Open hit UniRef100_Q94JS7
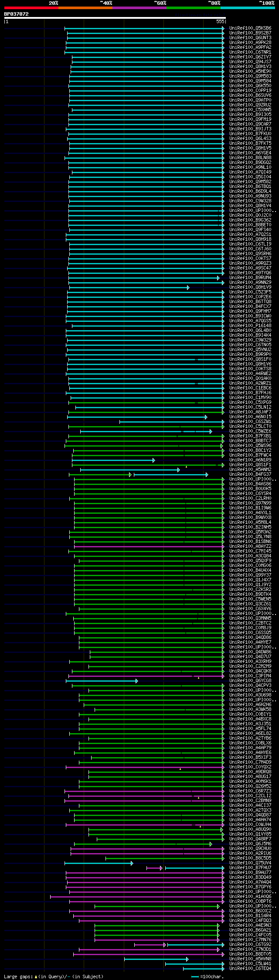This screenshot has height=980, width=279. coord(250,62)
